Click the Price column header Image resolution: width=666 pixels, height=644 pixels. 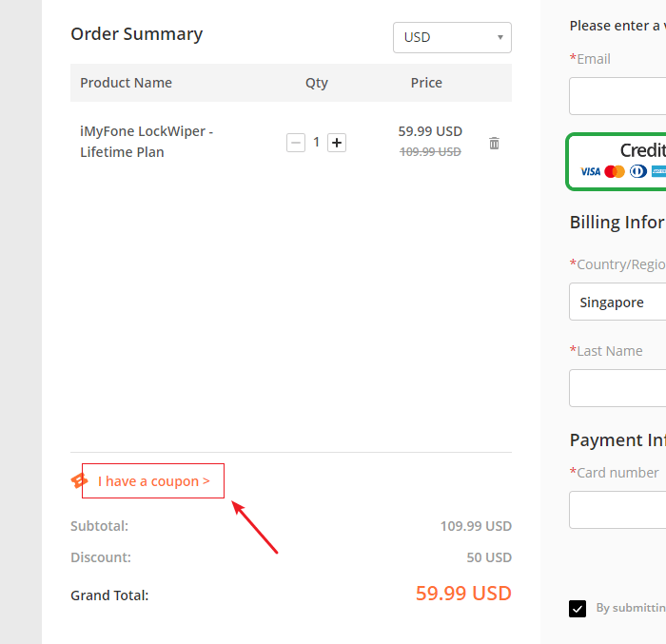click(x=426, y=83)
